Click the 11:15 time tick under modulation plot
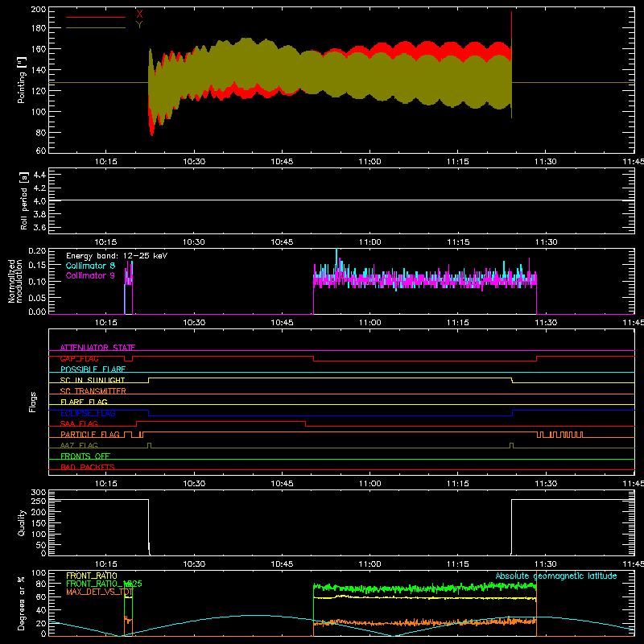644x644 pixels. [x=458, y=323]
